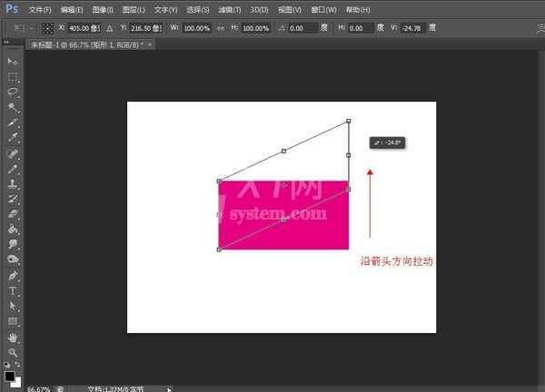Viewport: 545px width, 392px height.
Task: Open the 窗口(W) menu
Action: 323,10
